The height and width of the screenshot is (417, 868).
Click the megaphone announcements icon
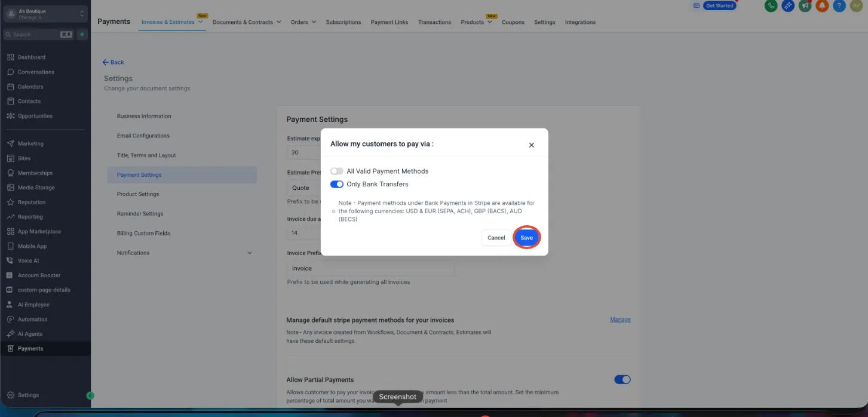[805, 5]
